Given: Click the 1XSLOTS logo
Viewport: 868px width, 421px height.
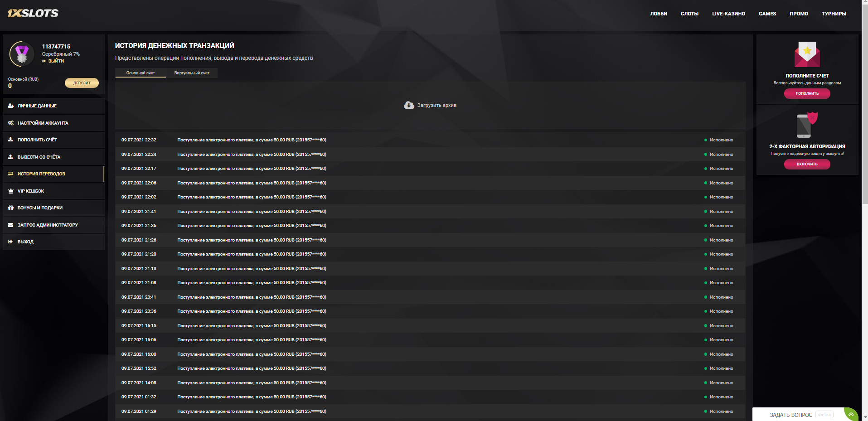Looking at the screenshot, I should tap(33, 13).
